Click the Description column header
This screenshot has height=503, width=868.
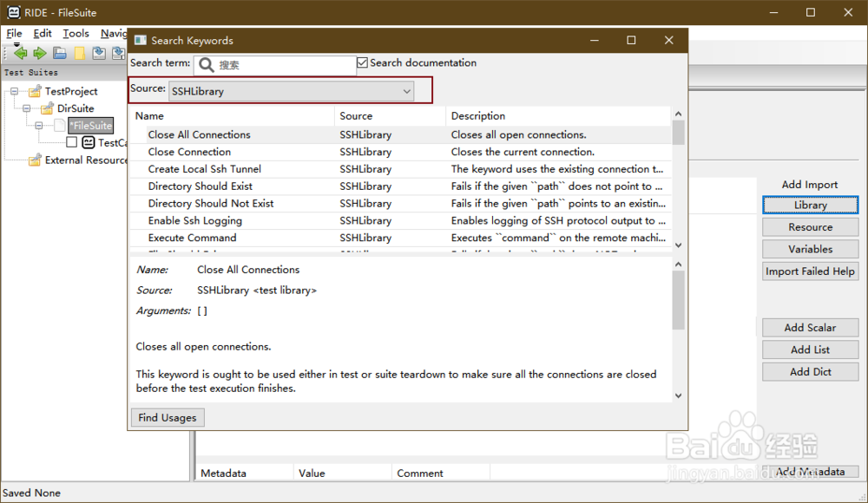[558, 115]
